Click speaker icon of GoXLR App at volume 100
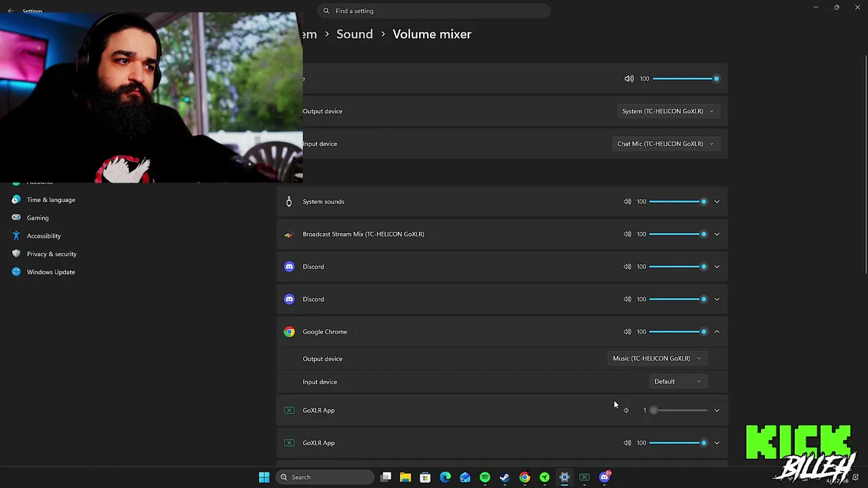Viewport: 868px width, 488px height. (x=627, y=443)
